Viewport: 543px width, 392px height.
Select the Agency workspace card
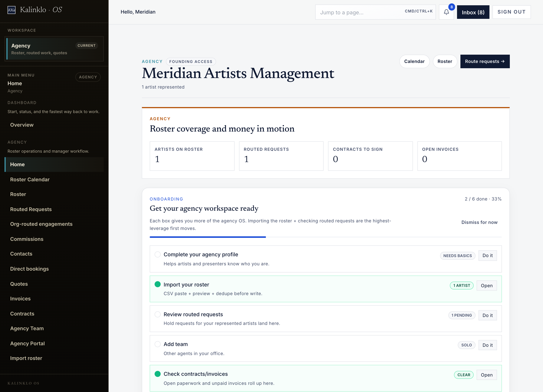pyautogui.click(x=54, y=49)
